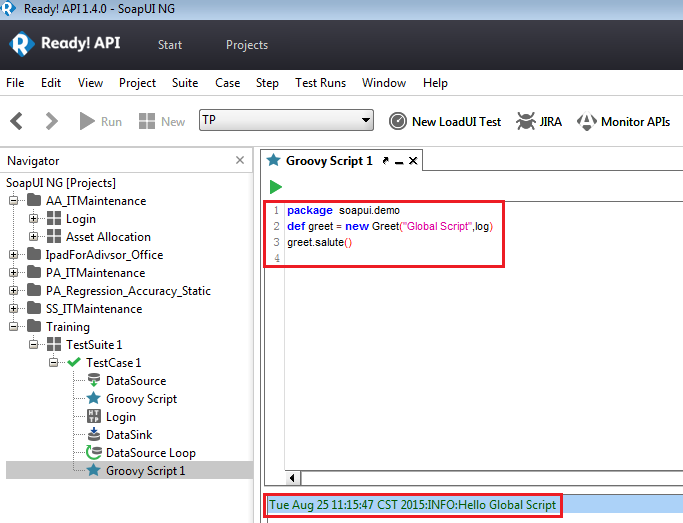Open the Test Runs menu
This screenshot has width=683, height=523.
[x=321, y=83]
